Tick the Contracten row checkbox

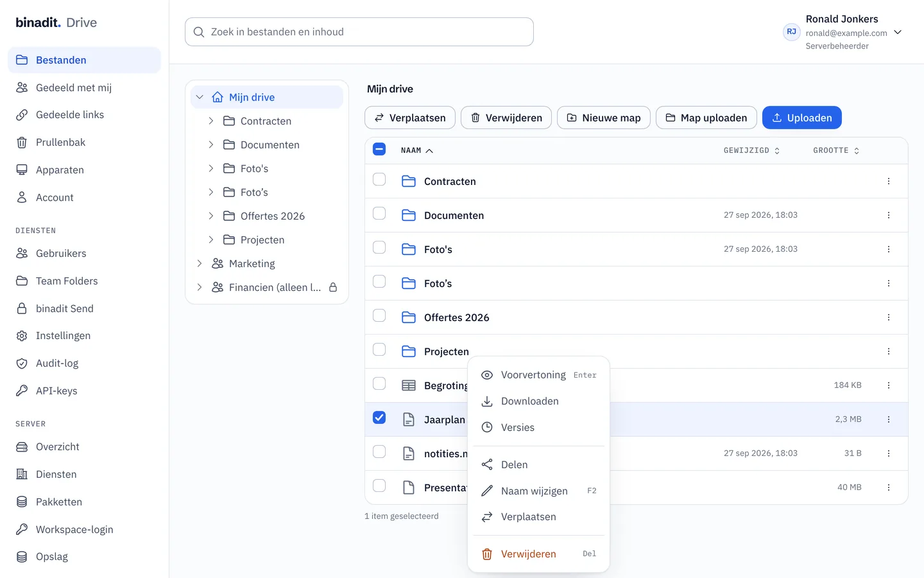tap(379, 179)
